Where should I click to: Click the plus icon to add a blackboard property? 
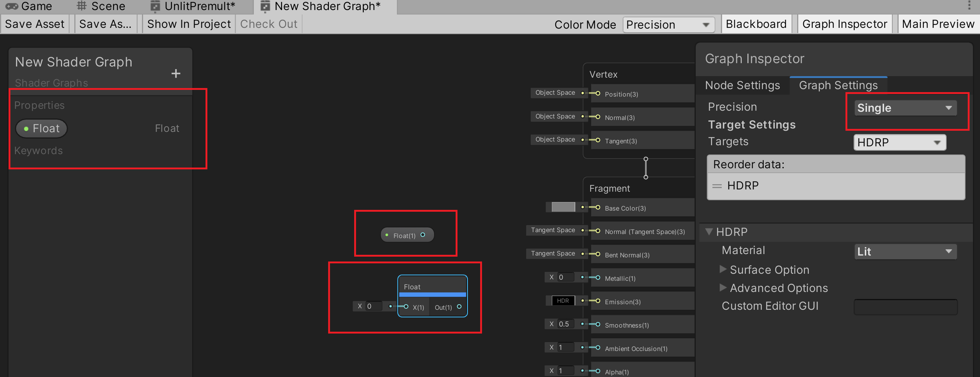[x=175, y=73]
